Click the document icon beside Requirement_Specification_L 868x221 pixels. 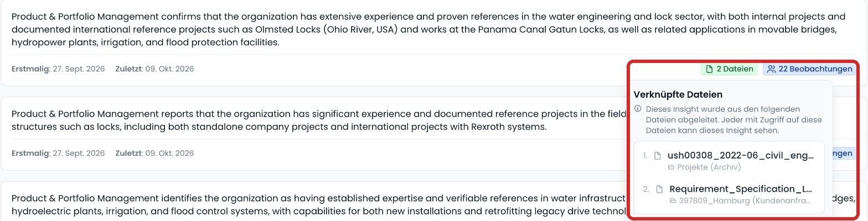pos(659,189)
